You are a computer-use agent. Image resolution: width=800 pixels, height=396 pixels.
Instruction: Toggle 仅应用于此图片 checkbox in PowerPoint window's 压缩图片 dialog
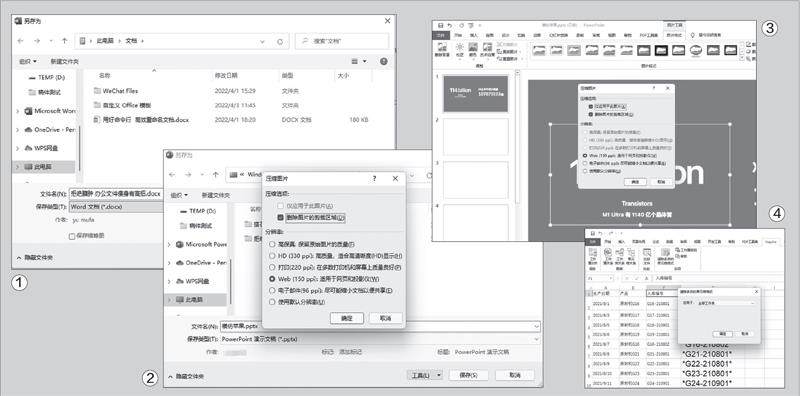click(591, 107)
